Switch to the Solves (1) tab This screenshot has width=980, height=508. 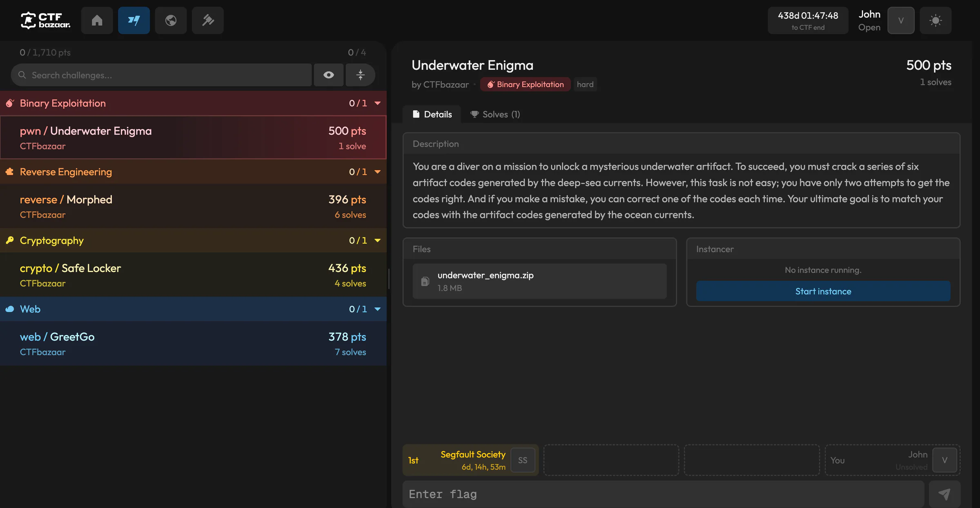pyautogui.click(x=495, y=114)
